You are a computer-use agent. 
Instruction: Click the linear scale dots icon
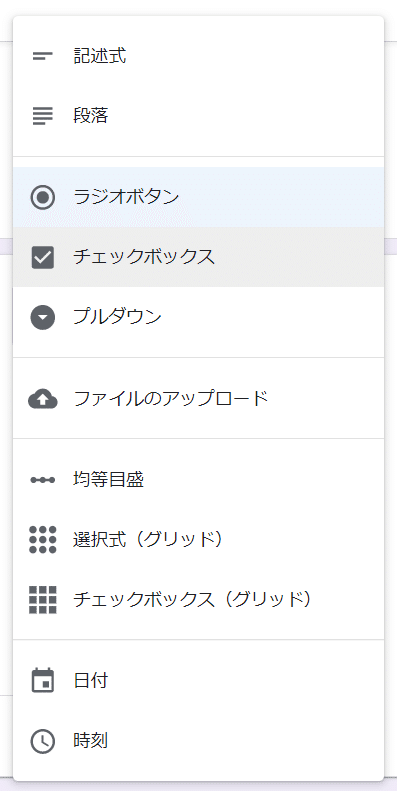(x=42, y=480)
